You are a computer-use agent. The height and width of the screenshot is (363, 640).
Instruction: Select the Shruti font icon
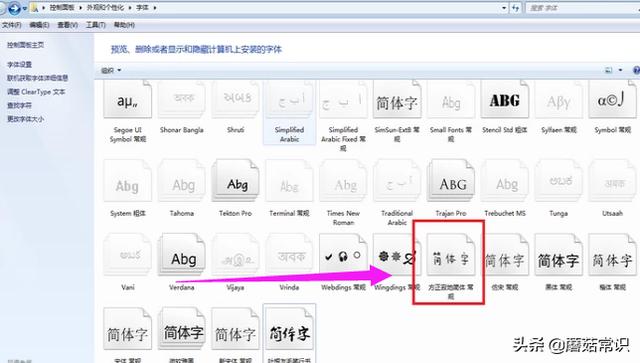236,100
